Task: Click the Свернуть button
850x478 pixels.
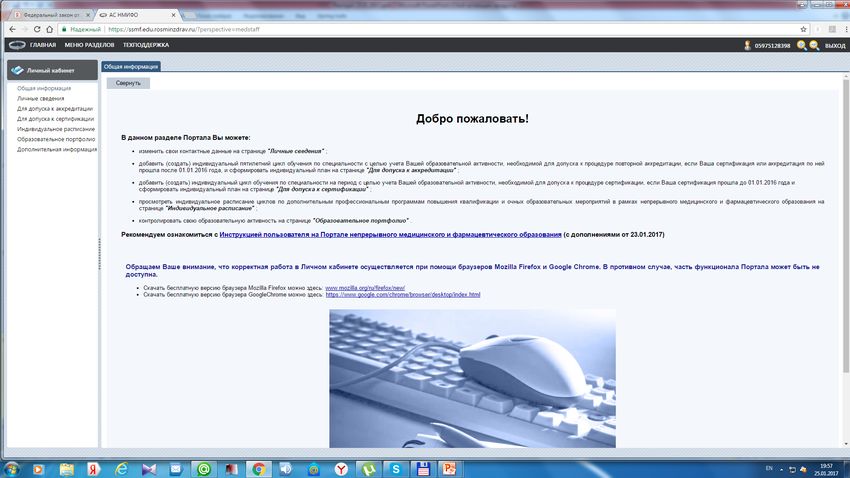Action: (x=128, y=83)
